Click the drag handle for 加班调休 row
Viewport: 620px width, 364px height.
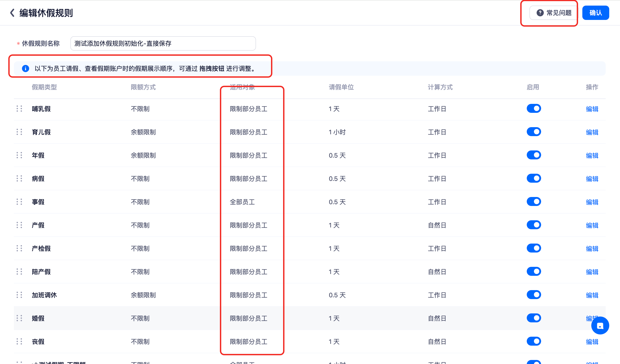19,295
